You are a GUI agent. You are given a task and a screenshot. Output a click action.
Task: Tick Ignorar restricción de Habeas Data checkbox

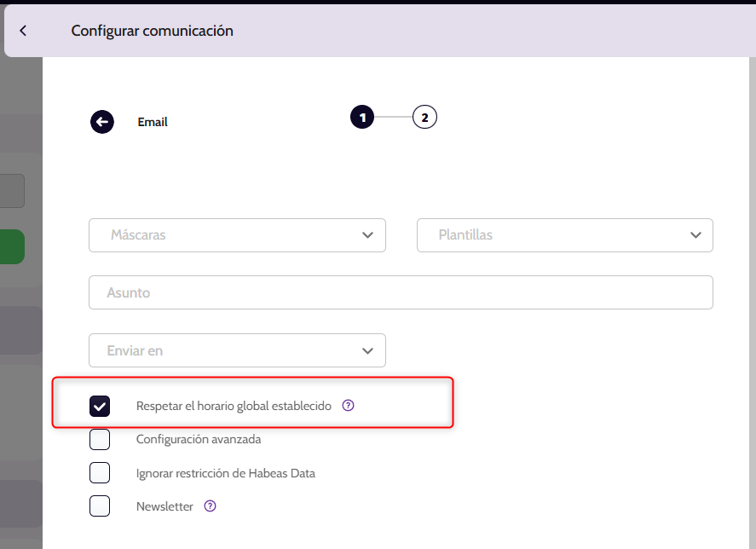click(x=100, y=473)
